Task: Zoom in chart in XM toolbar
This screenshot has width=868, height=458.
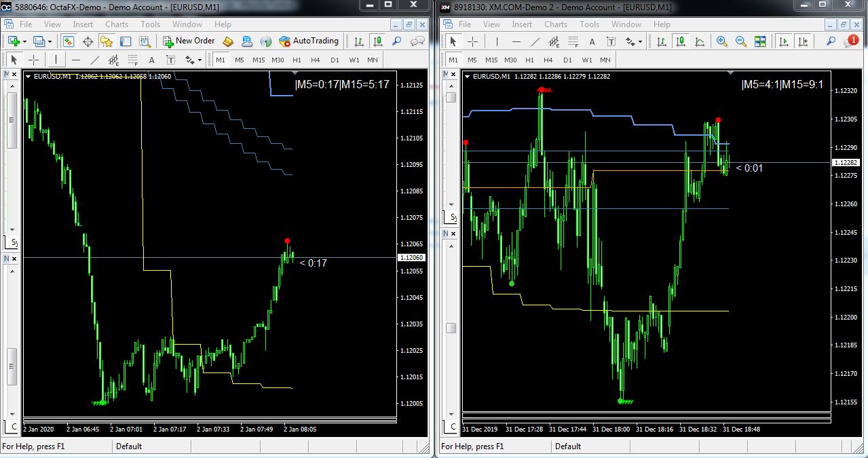Action: (x=722, y=41)
